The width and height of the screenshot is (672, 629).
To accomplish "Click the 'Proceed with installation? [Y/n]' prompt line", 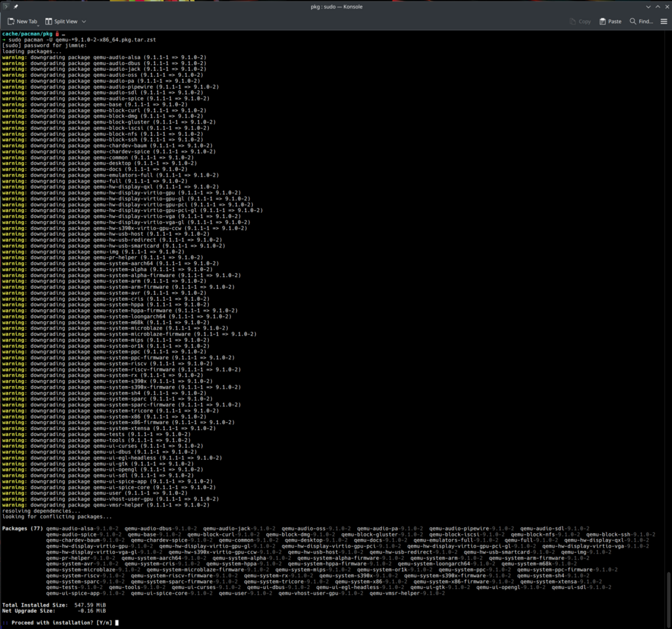I will [60, 622].
